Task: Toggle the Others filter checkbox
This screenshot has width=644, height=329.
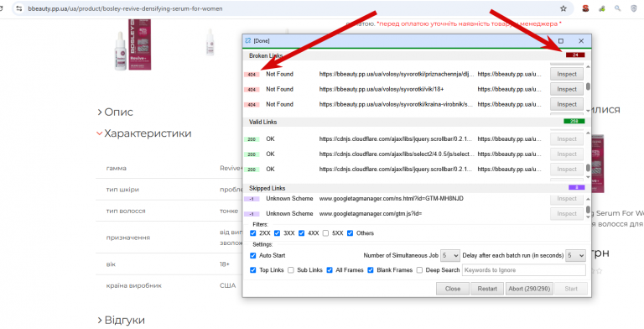Action: click(x=350, y=233)
